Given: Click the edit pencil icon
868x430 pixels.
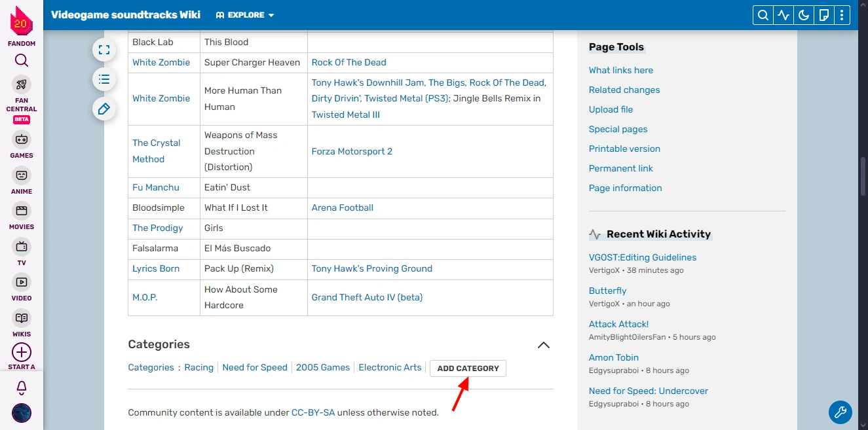Looking at the screenshot, I should (x=104, y=109).
